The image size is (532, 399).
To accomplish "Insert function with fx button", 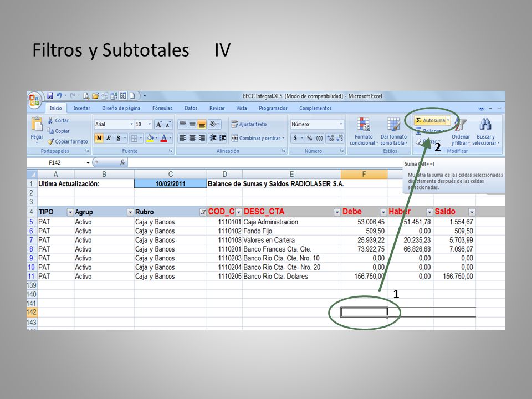I will tap(122, 162).
